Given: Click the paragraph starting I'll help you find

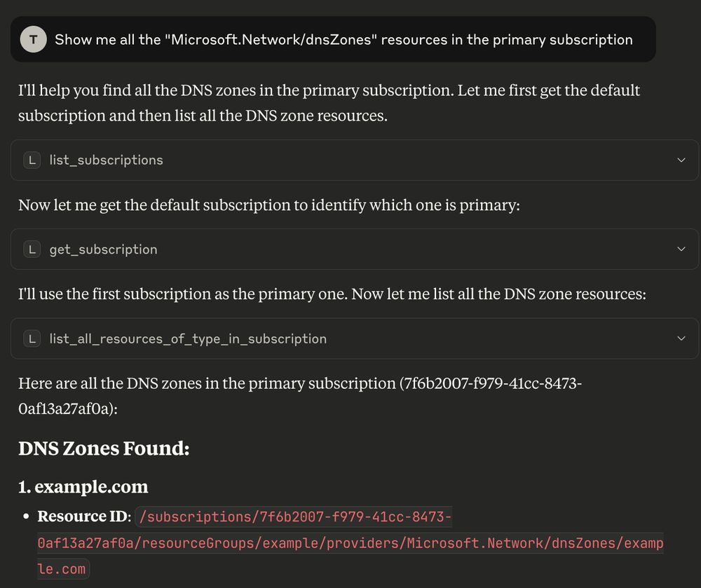Looking at the screenshot, I should point(329,103).
